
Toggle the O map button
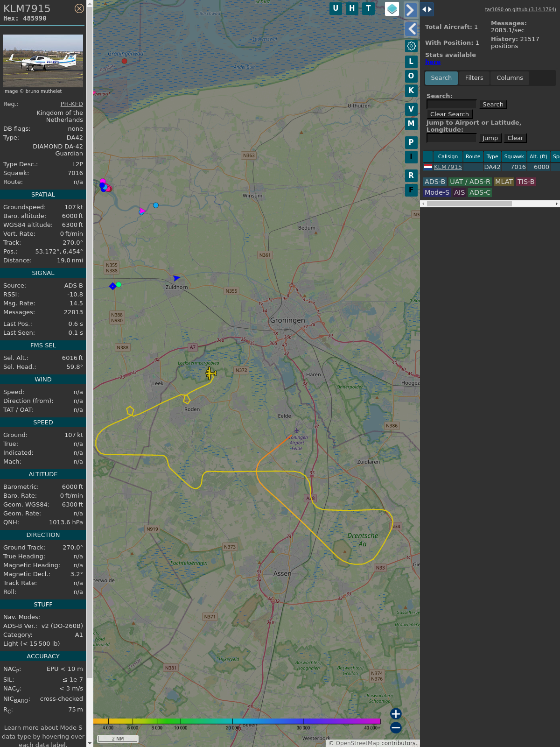click(411, 76)
